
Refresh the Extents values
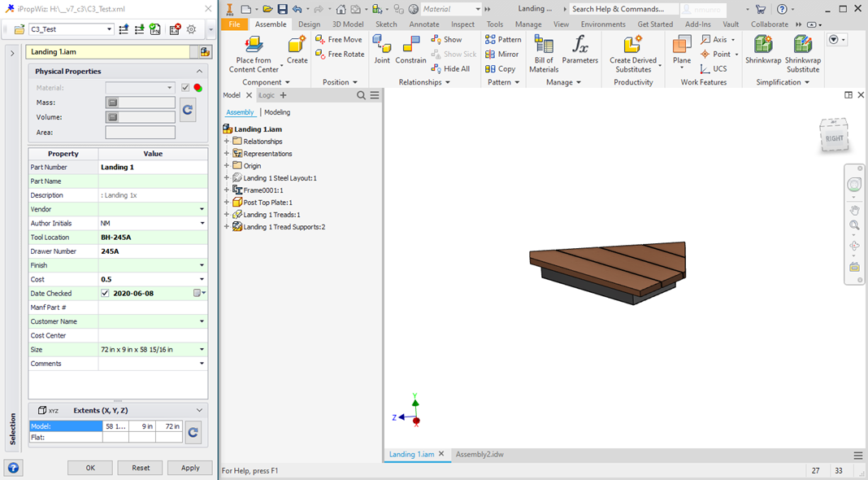coord(193,432)
